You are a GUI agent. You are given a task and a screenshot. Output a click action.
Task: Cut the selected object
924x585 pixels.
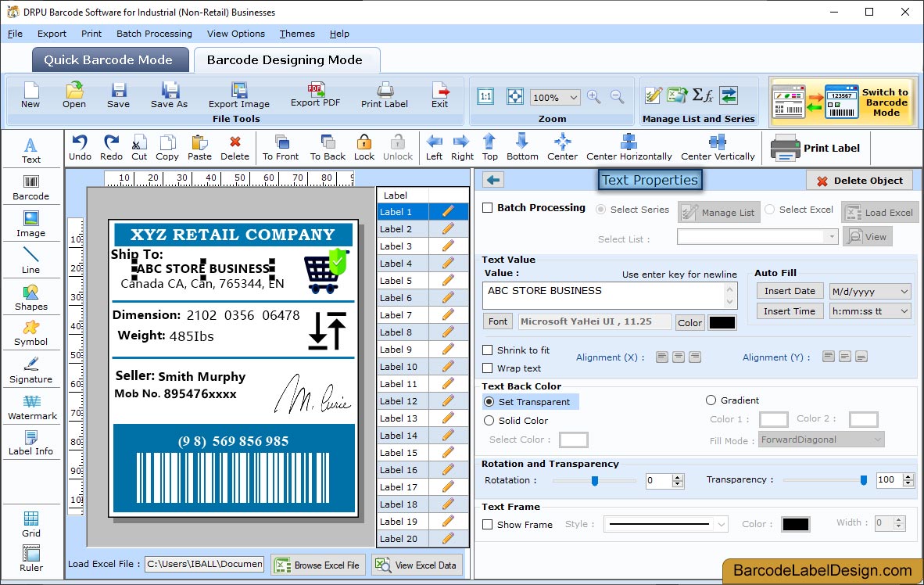pos(139,148)
